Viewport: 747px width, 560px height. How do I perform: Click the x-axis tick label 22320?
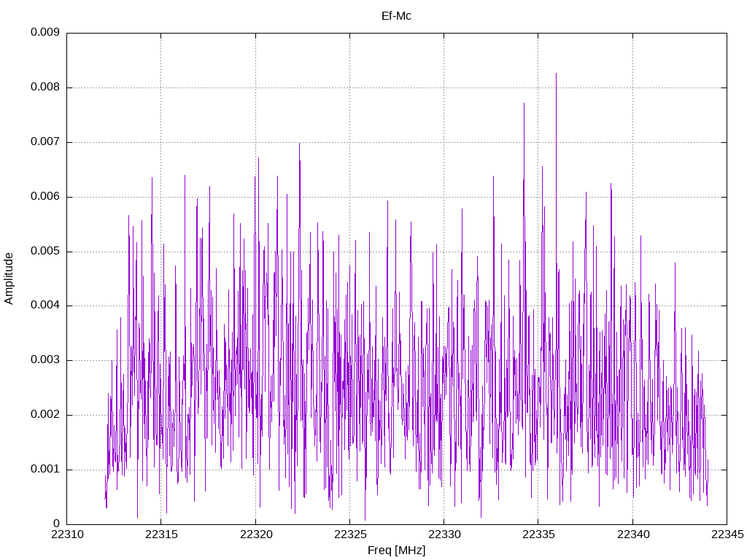[x=256, y=534]
